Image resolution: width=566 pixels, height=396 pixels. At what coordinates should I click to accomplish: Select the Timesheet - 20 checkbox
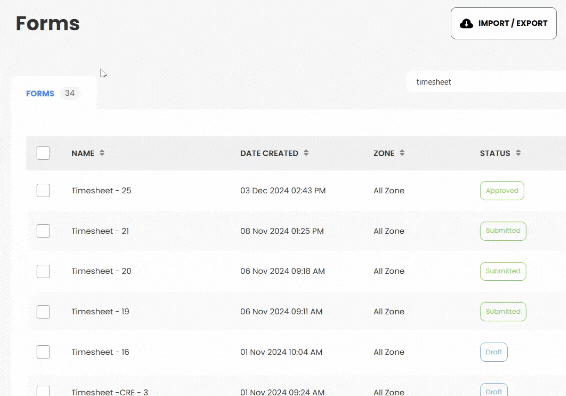pos(43,271)
